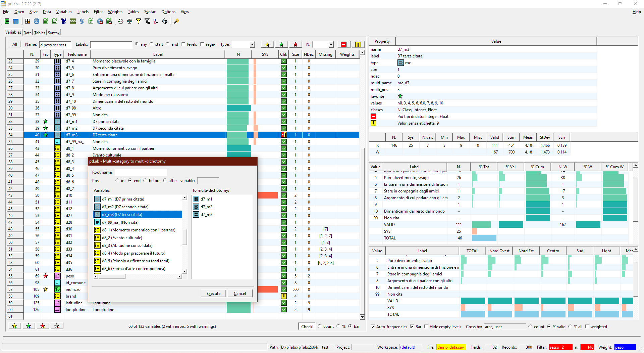
Task: Click the Missing column header
Action: click(325, 54)
